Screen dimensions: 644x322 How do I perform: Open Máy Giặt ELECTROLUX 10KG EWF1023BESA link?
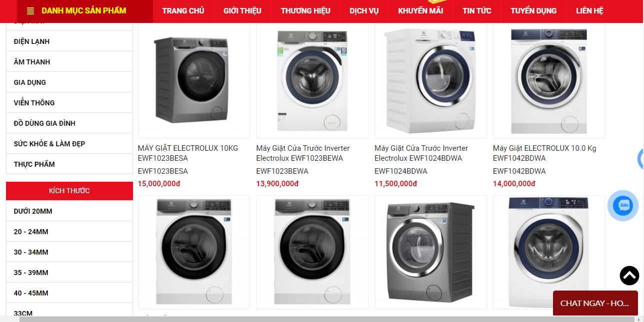pos(188,153)
